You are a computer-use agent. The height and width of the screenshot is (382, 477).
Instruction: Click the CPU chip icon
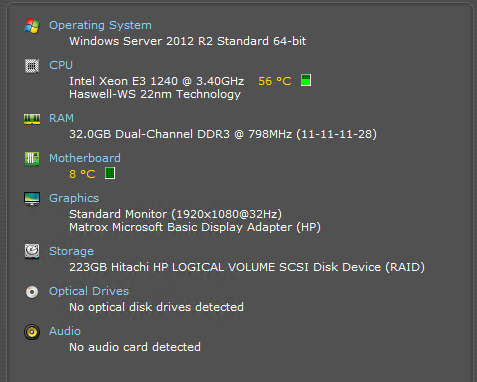[32, 66]
